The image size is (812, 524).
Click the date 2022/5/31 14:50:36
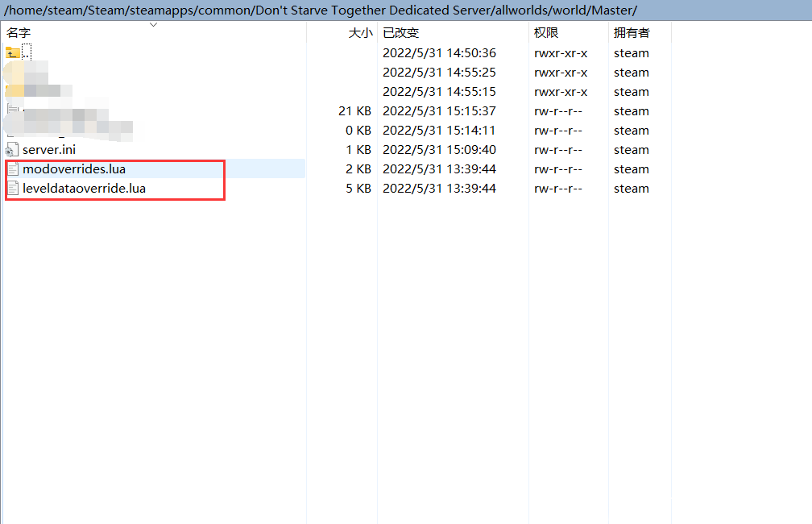point(439,53)
